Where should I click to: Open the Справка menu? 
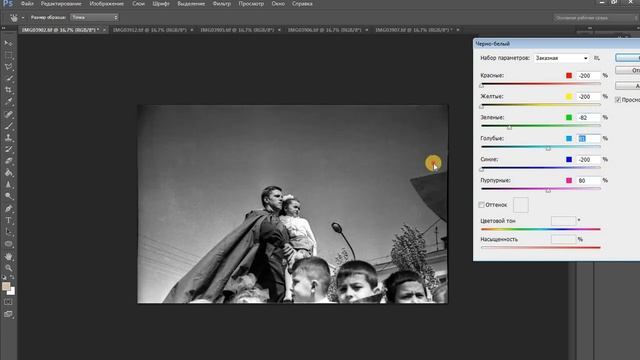302,4
